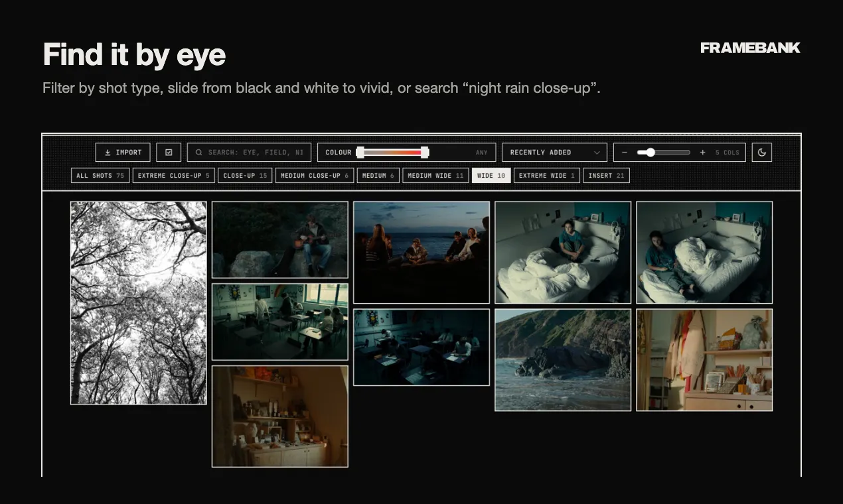Toggle dark mode moon icon
Viewport: 843px width, 504px height.
tap(762, 153)
